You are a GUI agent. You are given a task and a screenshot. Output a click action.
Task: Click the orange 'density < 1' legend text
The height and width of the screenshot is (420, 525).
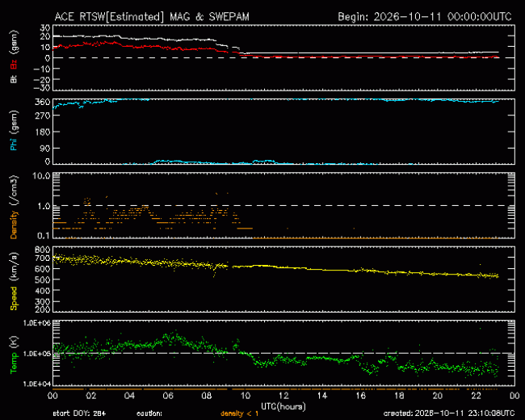(239, 414)
